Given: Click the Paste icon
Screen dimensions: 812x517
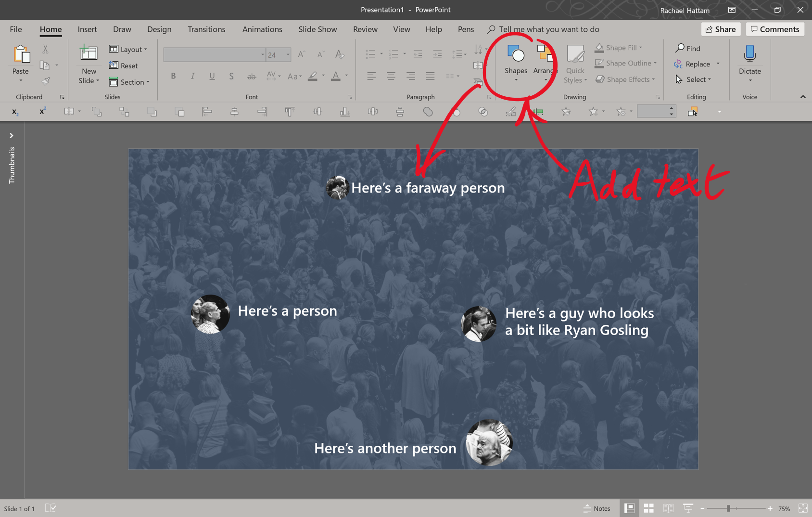Looking at the screenshot, I should 21,54.
